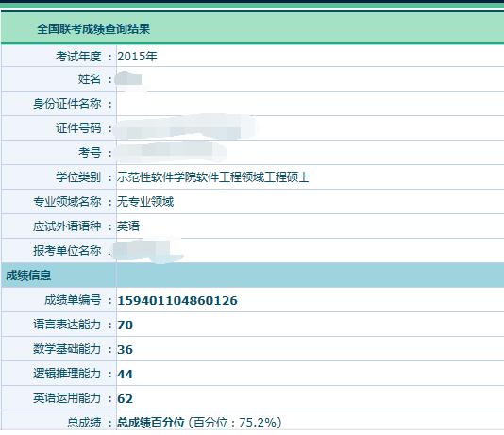Click the percentile value 75.2%
This screenshot has width=504, height=435.
pos(258,423)
